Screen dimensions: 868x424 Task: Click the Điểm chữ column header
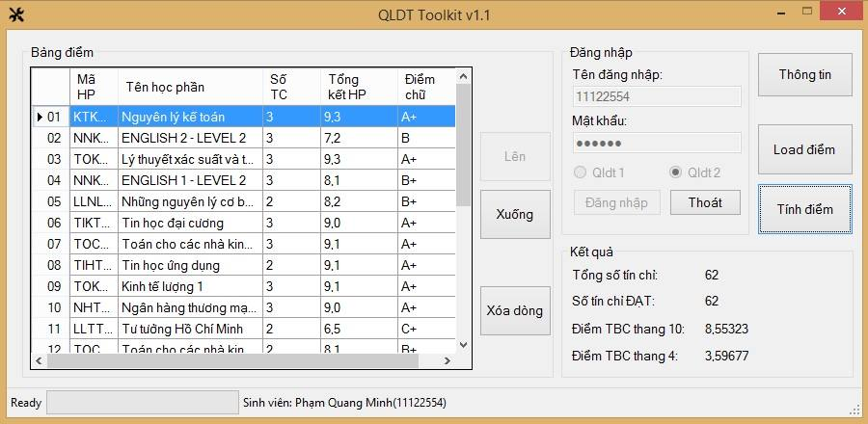[424, 87]
